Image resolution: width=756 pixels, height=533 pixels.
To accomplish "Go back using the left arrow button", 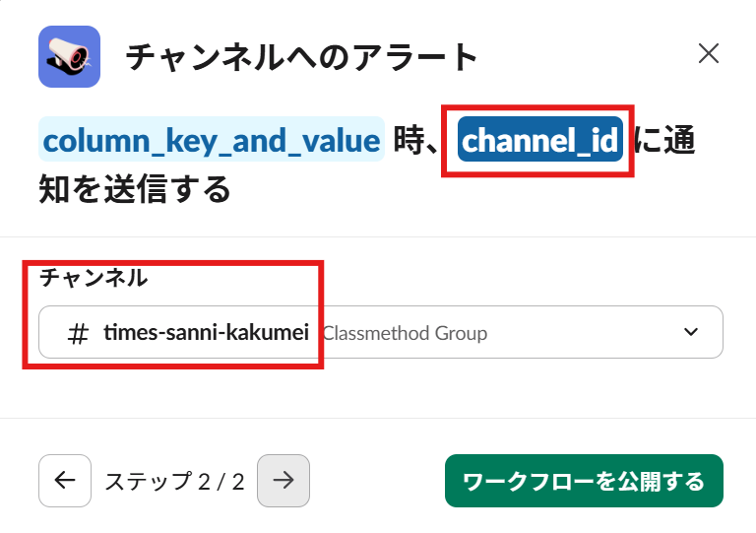I will pos(65,480).
